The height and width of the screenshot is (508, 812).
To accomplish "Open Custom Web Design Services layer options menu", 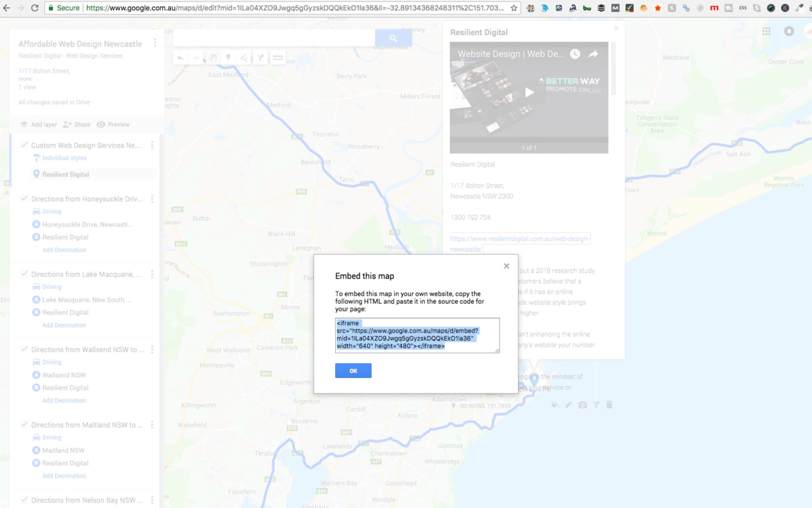I will click(x=152, y=145).
